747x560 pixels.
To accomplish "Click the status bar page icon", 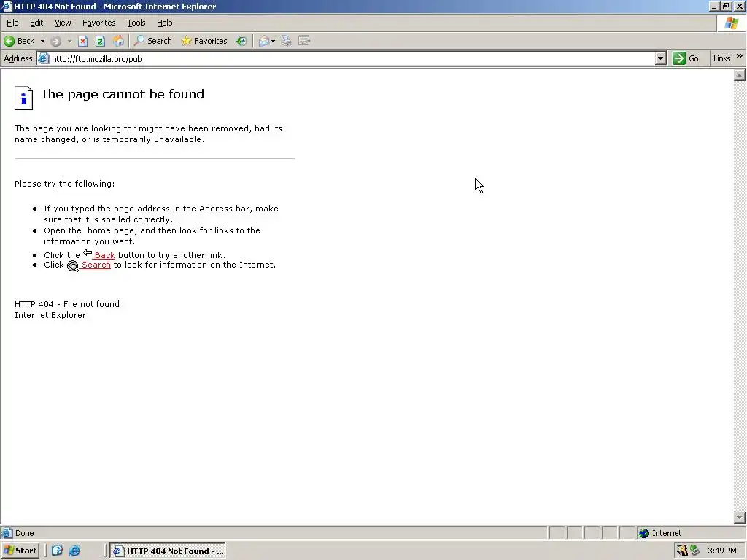I will pos(7,533).
